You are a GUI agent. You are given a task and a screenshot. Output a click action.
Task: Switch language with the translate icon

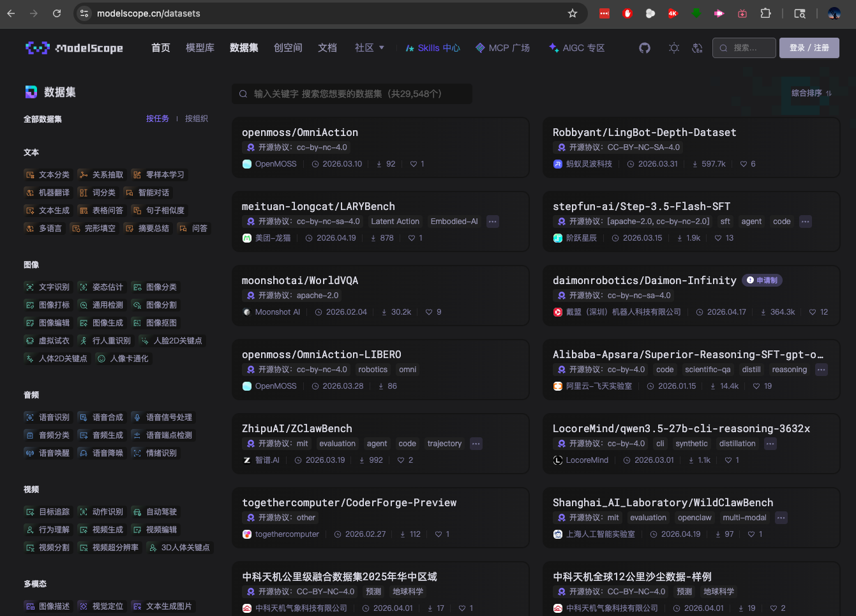click(x=697, y=48)
